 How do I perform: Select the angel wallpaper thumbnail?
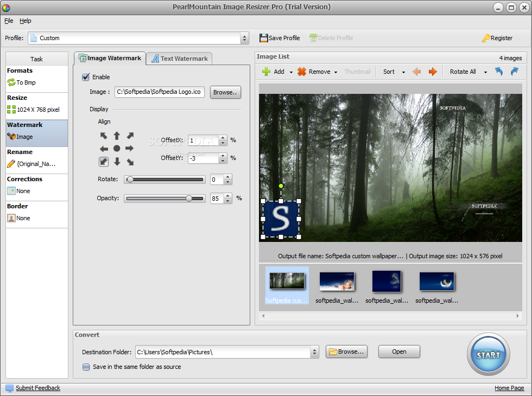[337, 282]
